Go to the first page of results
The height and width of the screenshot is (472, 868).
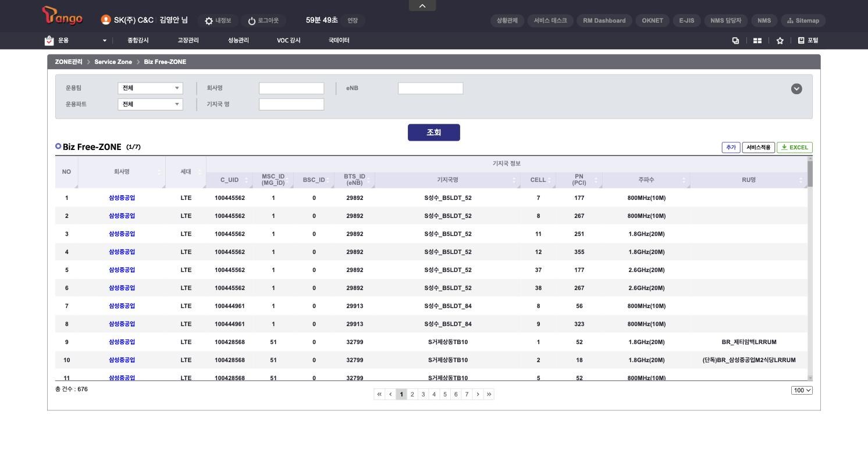click(x=379, y=394)
